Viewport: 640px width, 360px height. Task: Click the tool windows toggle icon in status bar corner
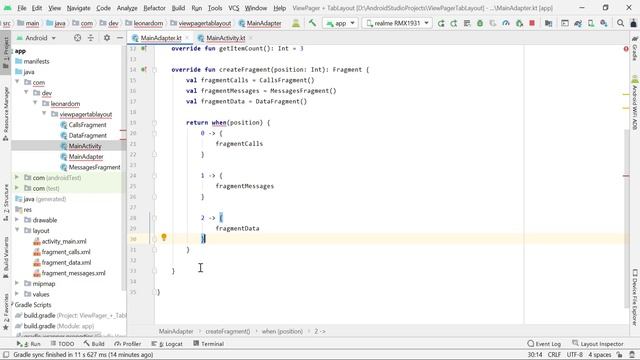(6, 355)
